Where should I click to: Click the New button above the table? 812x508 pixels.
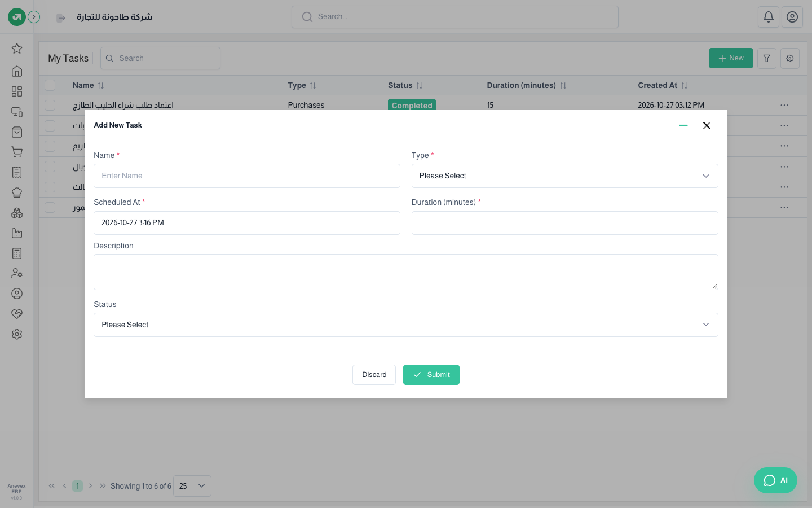click(731, 58)
